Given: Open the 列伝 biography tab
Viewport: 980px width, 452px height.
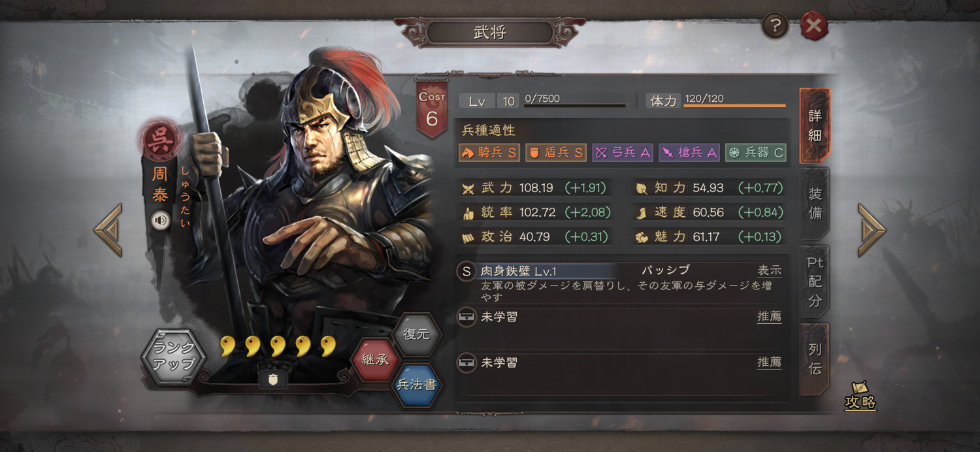Looking at the screenshot, I should [815, 359].
